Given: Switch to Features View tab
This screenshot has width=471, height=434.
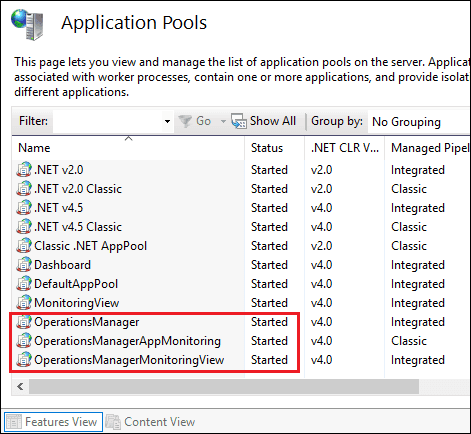Looking at the screenshot, I should click(53, 422).
